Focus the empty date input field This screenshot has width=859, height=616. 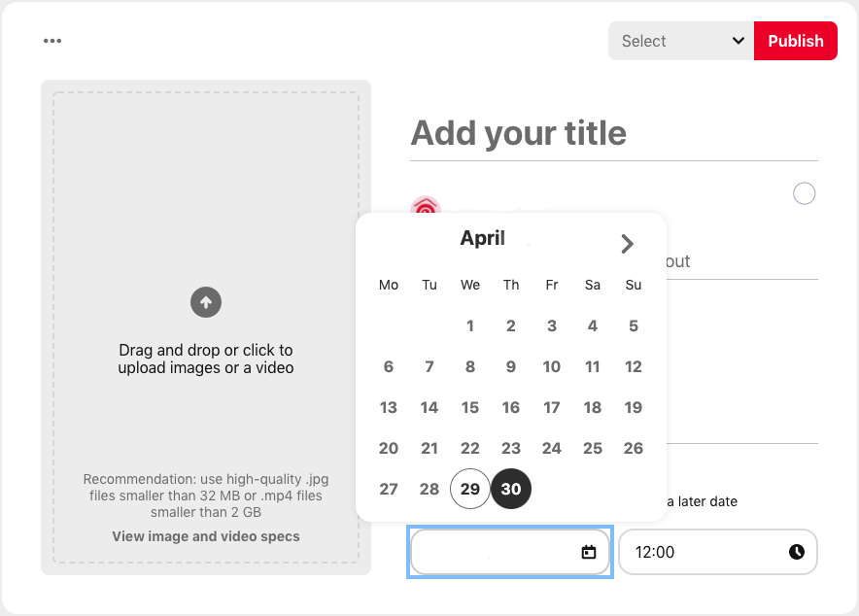coord(509,552)
